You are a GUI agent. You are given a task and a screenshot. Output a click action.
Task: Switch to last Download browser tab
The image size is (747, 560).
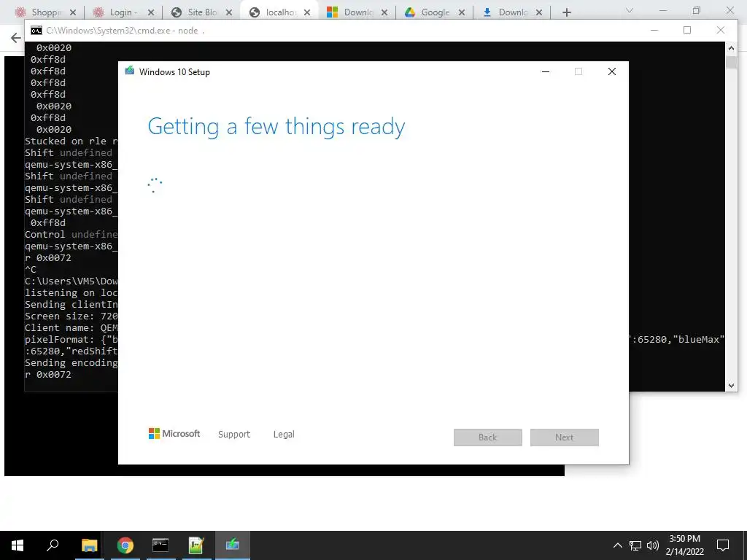[x=513, y=12]
